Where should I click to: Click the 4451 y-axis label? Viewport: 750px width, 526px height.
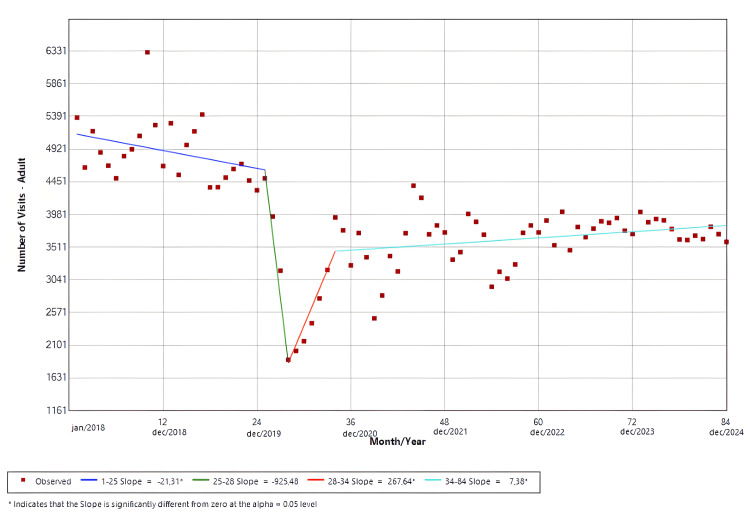(x=55, y=181)
